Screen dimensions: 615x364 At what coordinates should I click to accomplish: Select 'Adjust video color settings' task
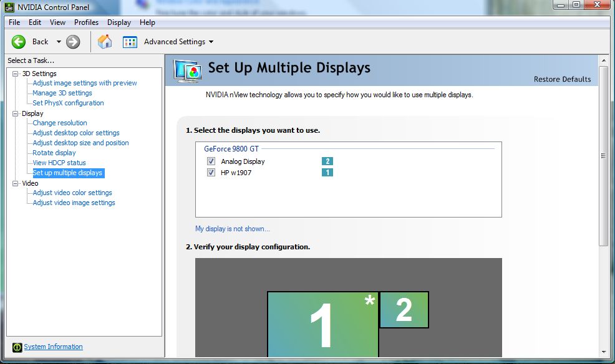tap(72, 193)
